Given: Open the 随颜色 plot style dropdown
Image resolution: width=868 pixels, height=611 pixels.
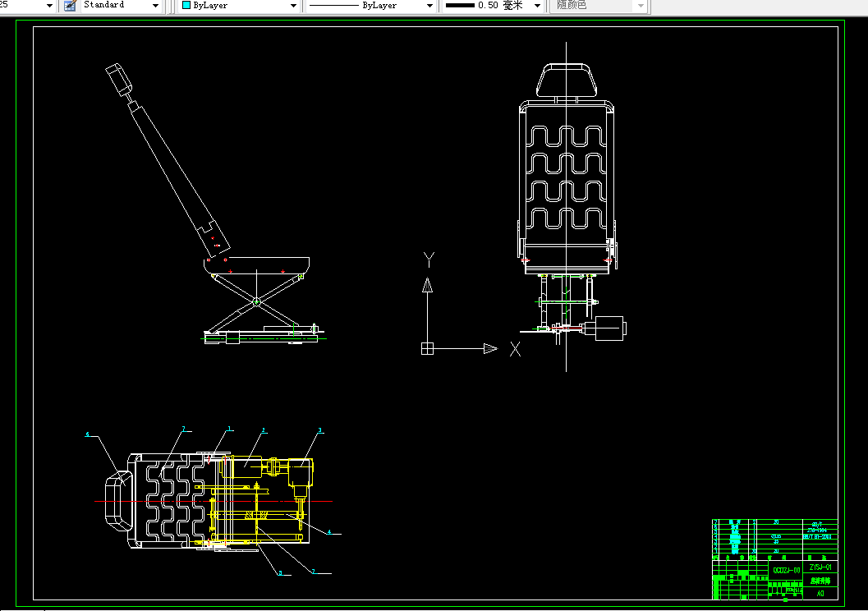Looking at the screenshot, I should pos(641,6).
